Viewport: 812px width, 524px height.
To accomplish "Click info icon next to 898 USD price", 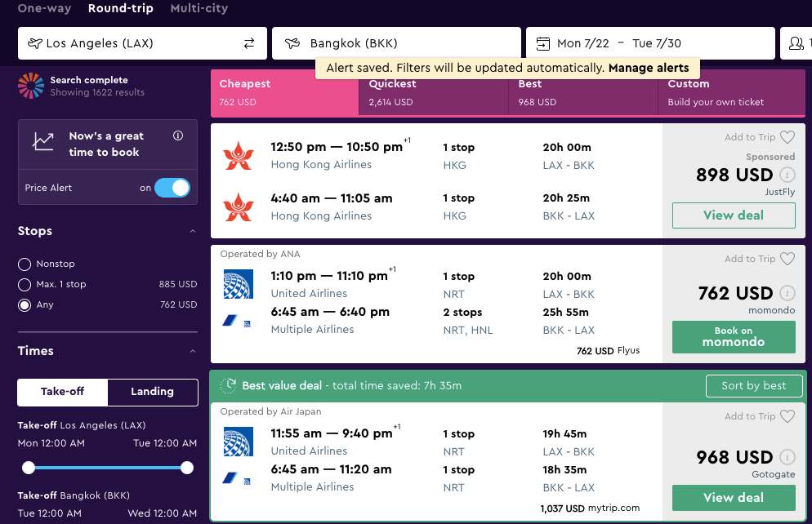I will point(787,175).
